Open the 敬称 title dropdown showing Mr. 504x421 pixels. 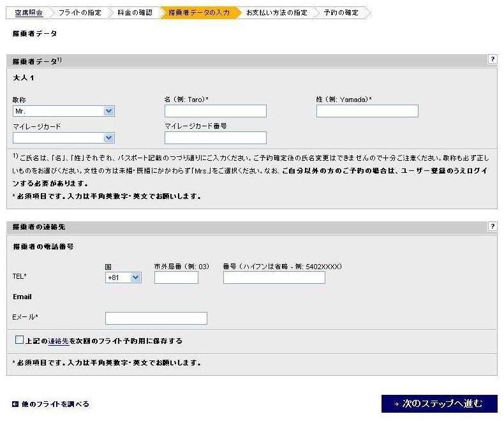tap(63, 111)
